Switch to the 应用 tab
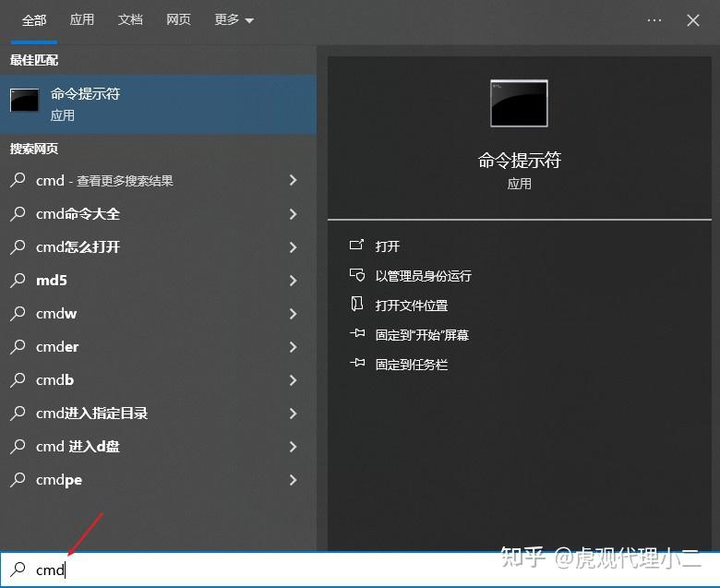The image size is (720, 588). pyautogui.click(x=82, y=19)
